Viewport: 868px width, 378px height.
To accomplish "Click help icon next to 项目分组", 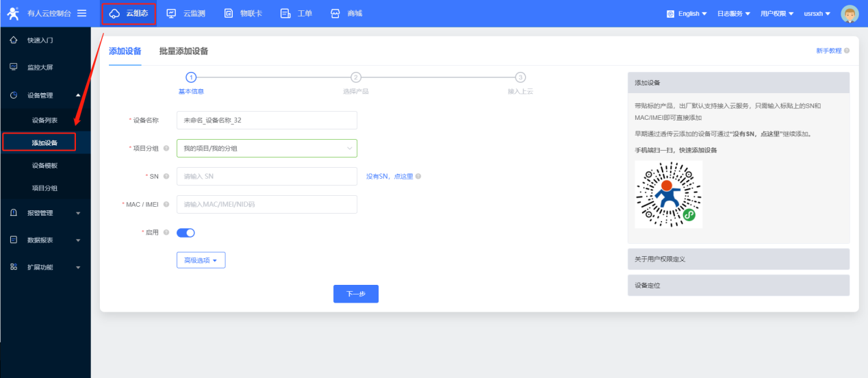I will click(166, 149).
